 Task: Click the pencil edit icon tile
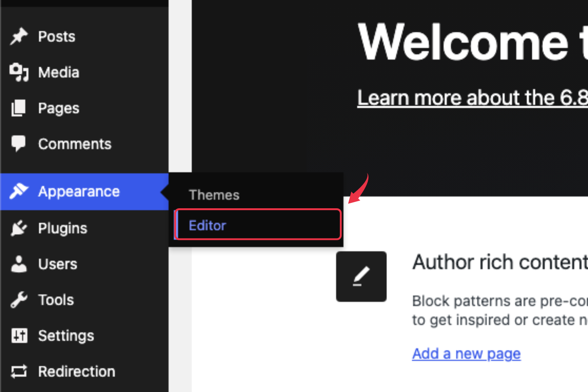[x=361, y=276]
